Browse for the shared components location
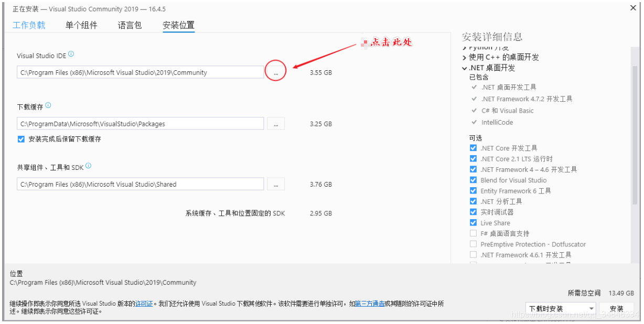The height and width of the screenshot is (324, 644). click(x=275, y=184)
